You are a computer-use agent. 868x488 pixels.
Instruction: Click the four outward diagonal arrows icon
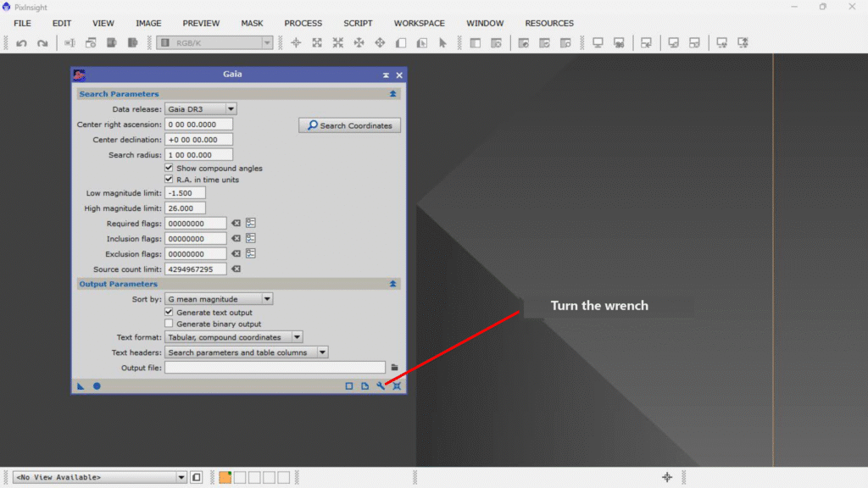click(317, 42)
